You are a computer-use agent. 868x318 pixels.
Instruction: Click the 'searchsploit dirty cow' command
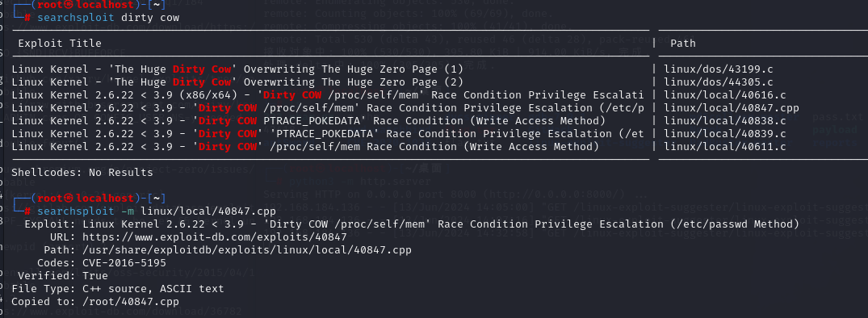coord(108,18)
